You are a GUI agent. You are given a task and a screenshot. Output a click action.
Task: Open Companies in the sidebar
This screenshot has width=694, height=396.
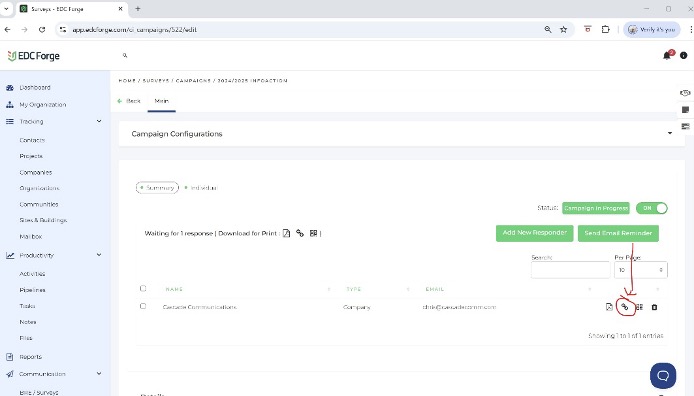coord(36,173)
